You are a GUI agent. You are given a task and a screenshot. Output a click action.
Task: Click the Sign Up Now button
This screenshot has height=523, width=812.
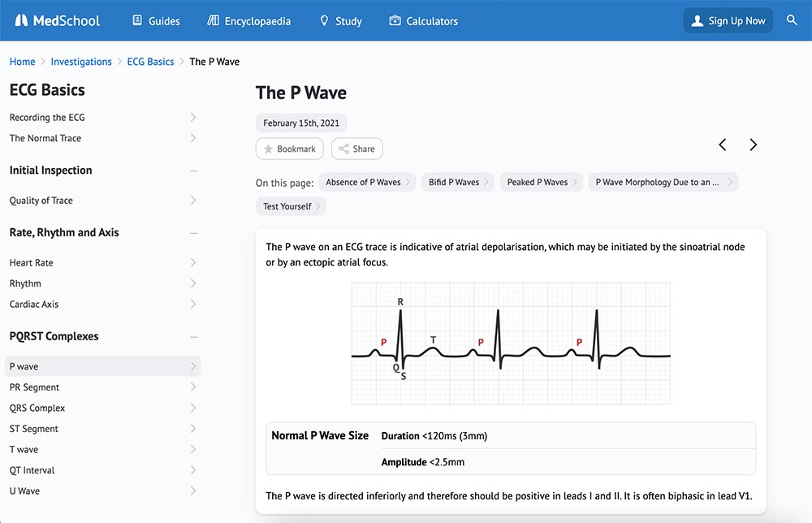pyautogui.click(x=728, y=20)
